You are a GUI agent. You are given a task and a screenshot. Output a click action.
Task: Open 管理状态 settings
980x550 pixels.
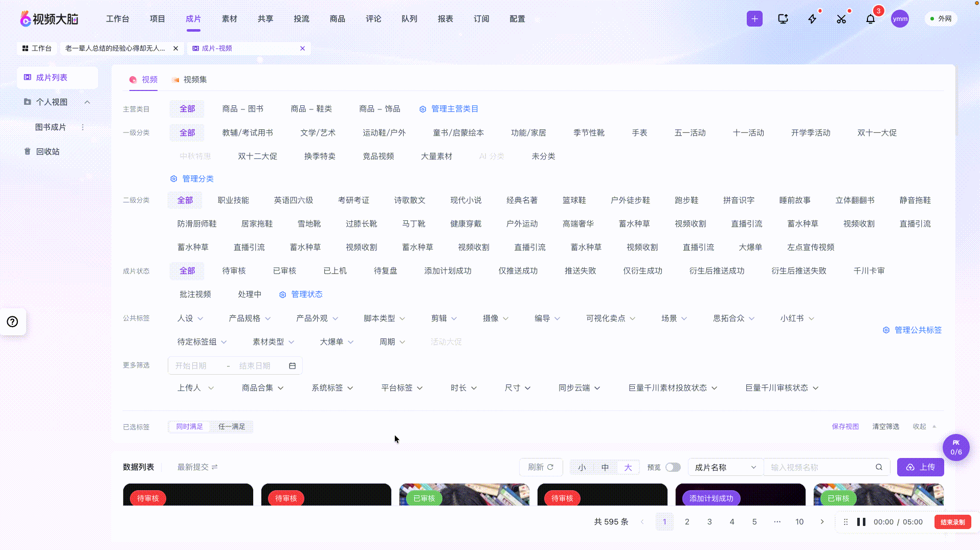(301, 294)
